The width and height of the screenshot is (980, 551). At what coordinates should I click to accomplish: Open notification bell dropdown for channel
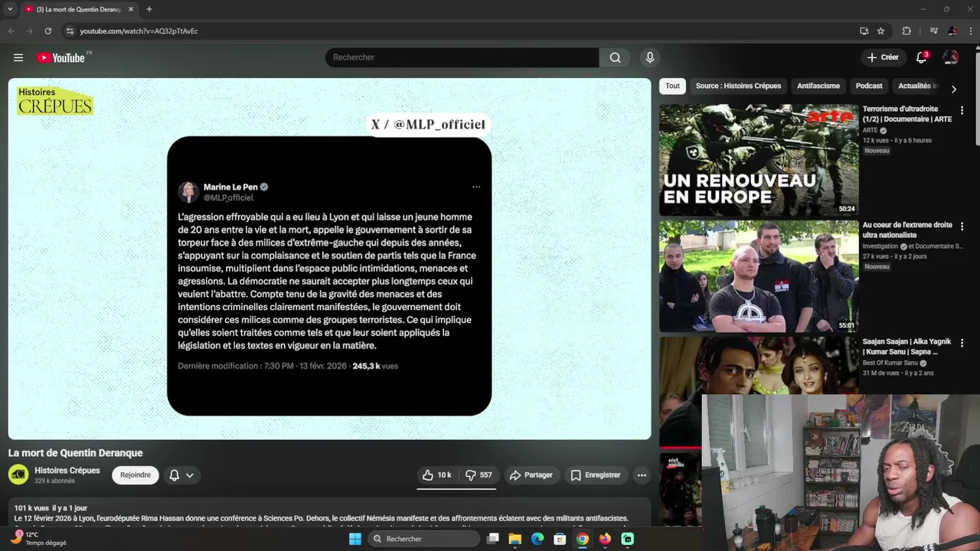[181, 475]
